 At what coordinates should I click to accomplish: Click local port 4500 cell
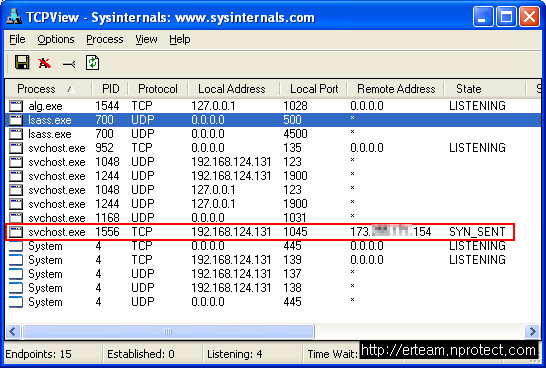pyautogui.click(x=295, y=134)
